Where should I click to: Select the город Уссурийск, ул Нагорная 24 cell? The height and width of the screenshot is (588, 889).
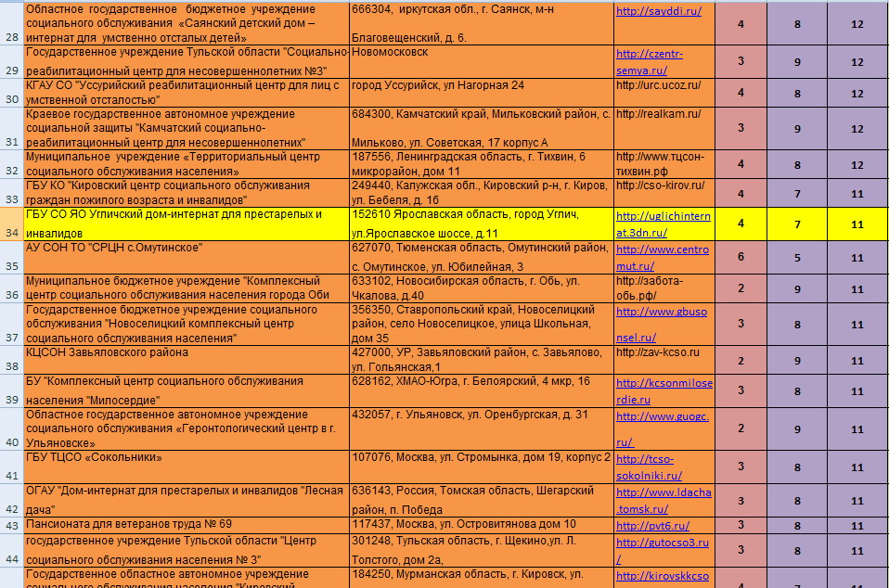pyautogui.click(x=482, y=93)
